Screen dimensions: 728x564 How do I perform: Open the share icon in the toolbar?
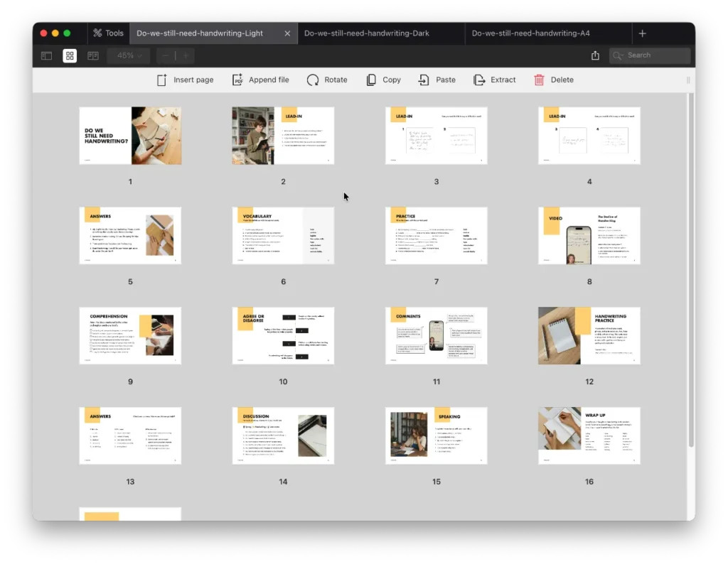(x=595, y=55)
